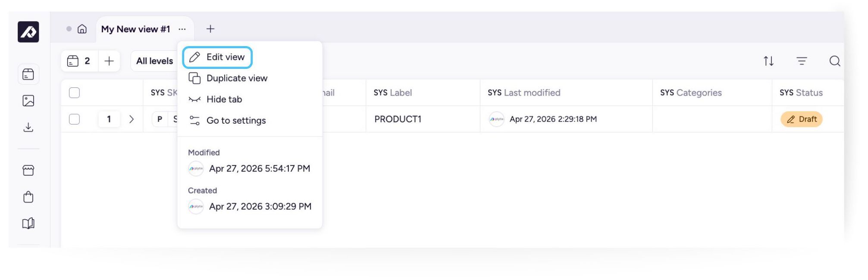Open the open-book catalogs sidebar icon

(28, 224)
